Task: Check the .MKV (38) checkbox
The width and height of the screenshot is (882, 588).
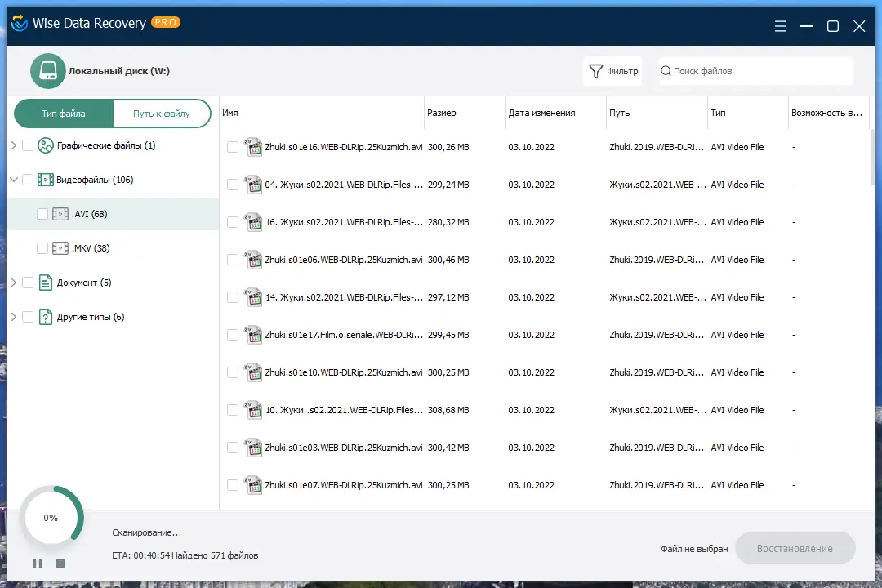Action: point(42,249)
